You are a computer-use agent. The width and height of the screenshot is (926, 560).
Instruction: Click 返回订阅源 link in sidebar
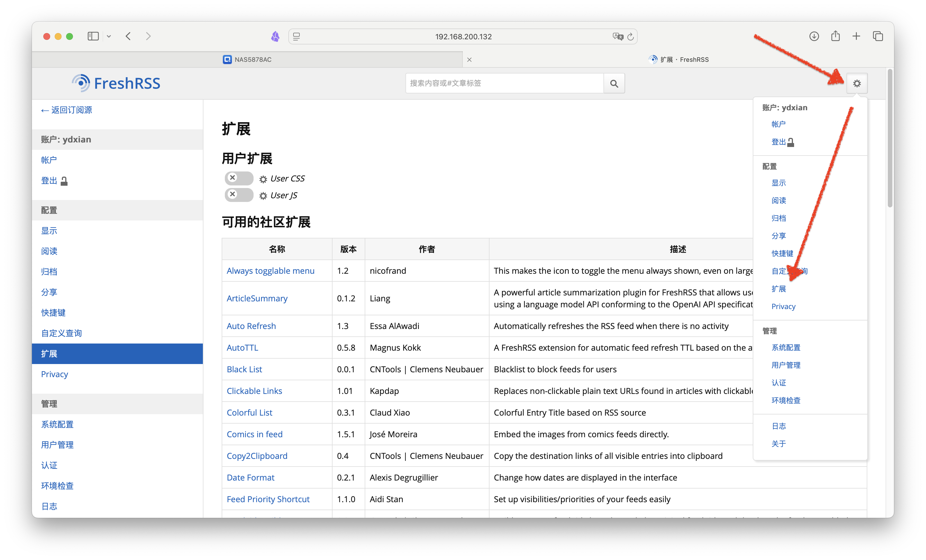(66, 110)
